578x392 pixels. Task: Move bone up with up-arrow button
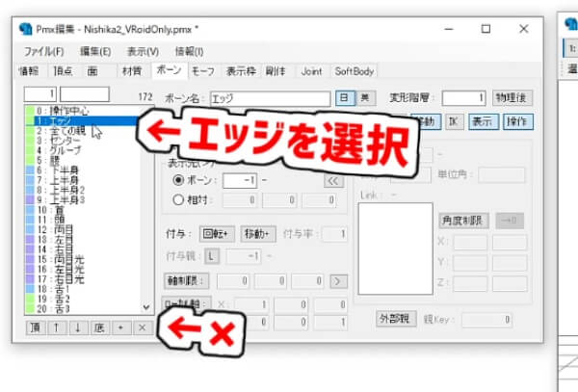[x=57, y=327]
